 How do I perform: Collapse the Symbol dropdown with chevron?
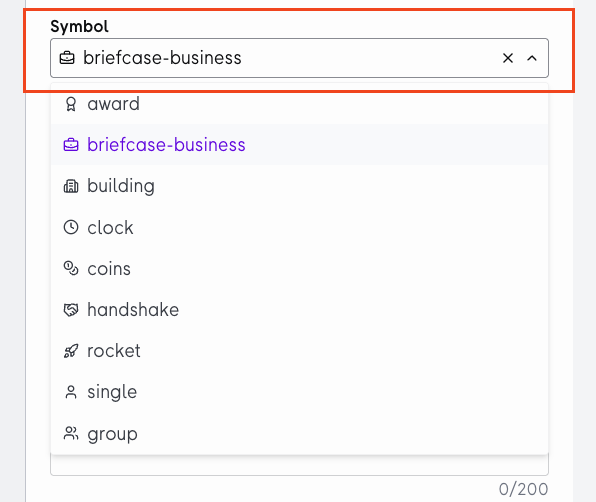pos(532,58)
